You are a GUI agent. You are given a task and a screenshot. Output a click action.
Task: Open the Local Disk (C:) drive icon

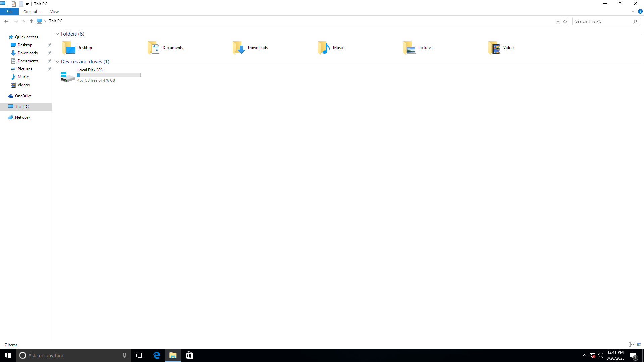coord(68,76)
